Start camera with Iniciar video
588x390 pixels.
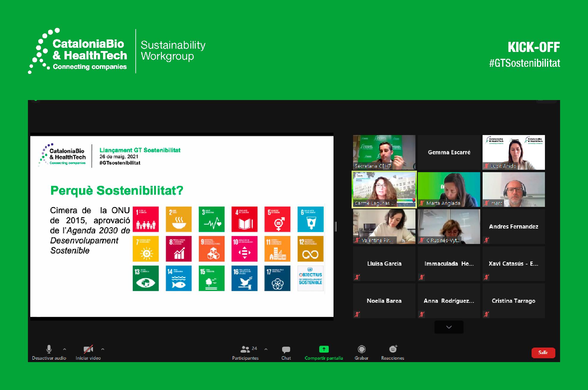[x=88, y=352]
